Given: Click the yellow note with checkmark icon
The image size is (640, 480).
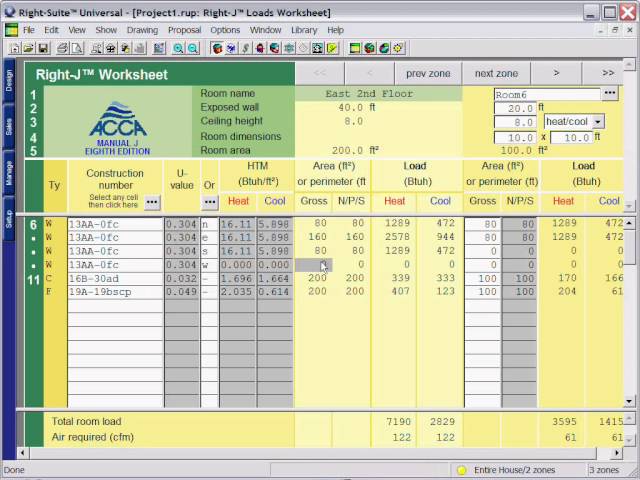Looking at the screenshot, I should tap(332, 48).
